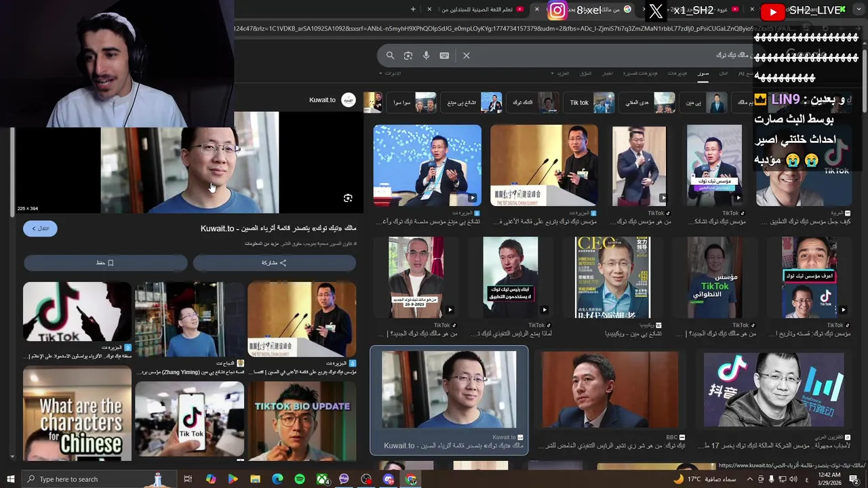Switch to browser tab 'تعلم اللغة الصينية للمبتدئين'
The height and width of the screenshot is (488, 868).
(x=483, y=9)
